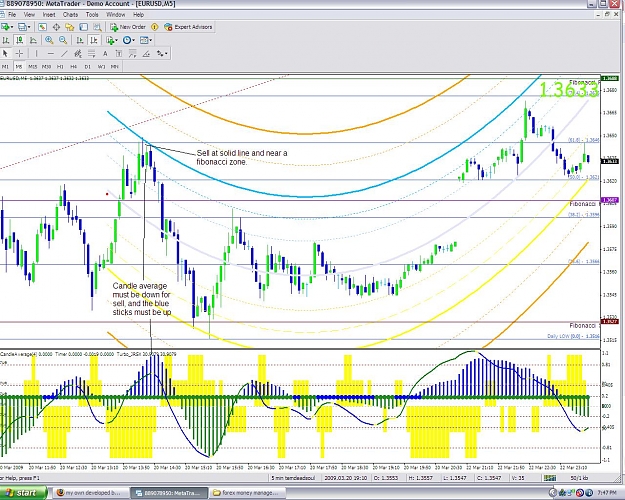Image resolution: width=625 pixels, height=500 pixels.
Task: Toggle Auto Scroll to latest bar
Action: [x=80, y=40]
